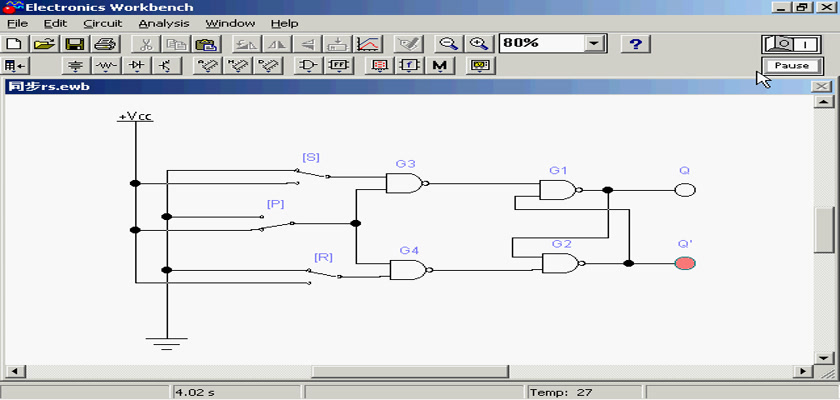
Task: Toggle the [R] switch
Action: [325, 274]
